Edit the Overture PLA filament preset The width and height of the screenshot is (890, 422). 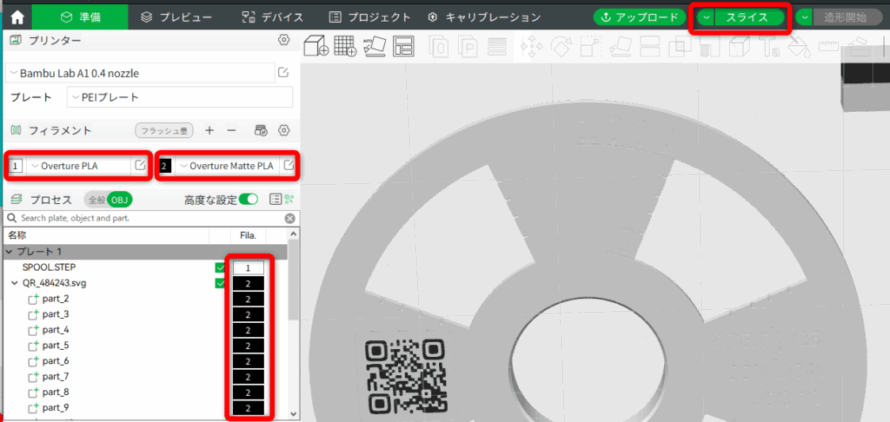[140, 165]
